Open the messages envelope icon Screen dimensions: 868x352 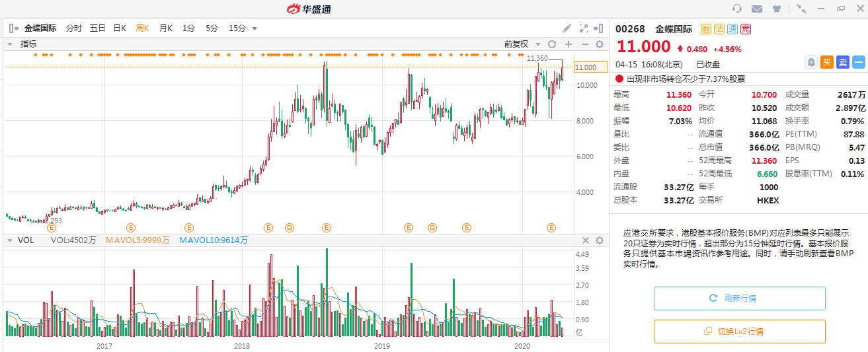pos(757,9)
